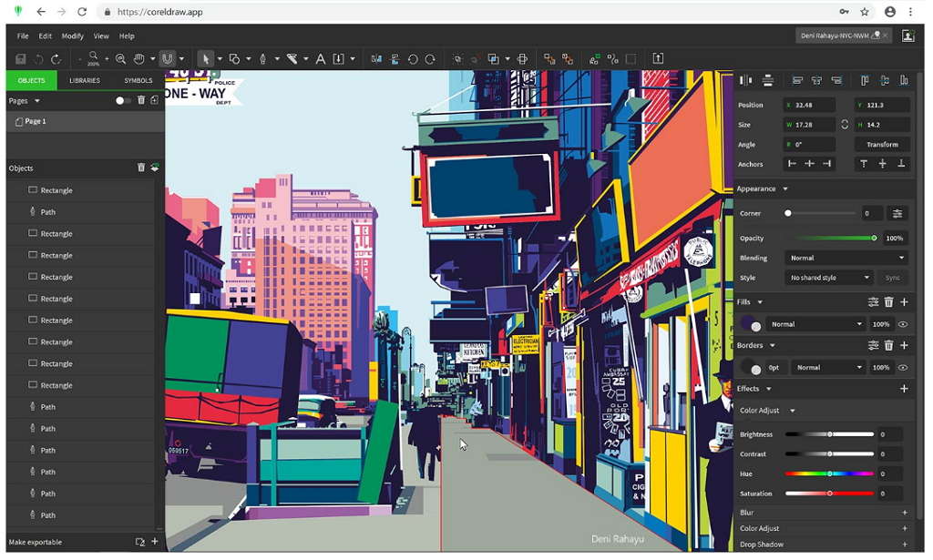Click the Hue slider
The image size is (933, 560).
click(x=829, y=474)
